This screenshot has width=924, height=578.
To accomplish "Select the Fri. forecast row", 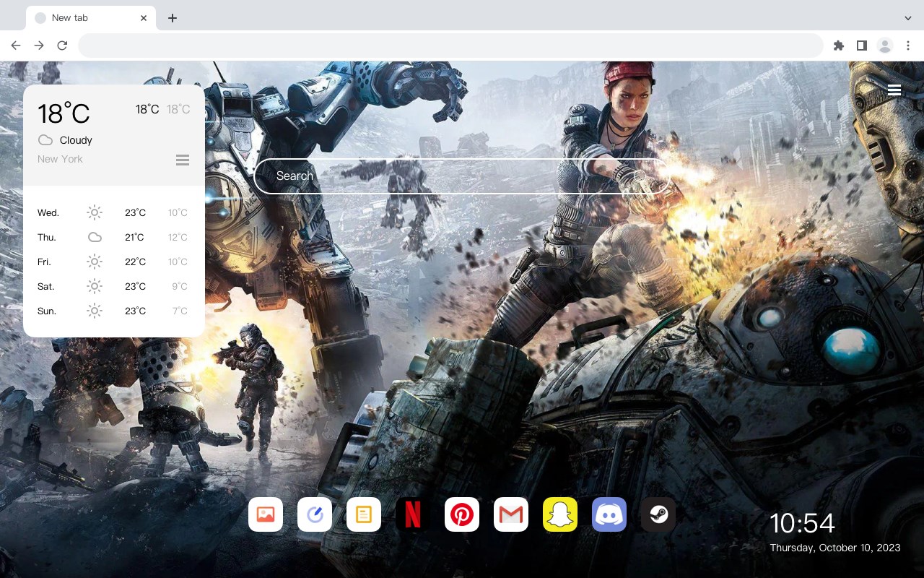I will 113,262.
